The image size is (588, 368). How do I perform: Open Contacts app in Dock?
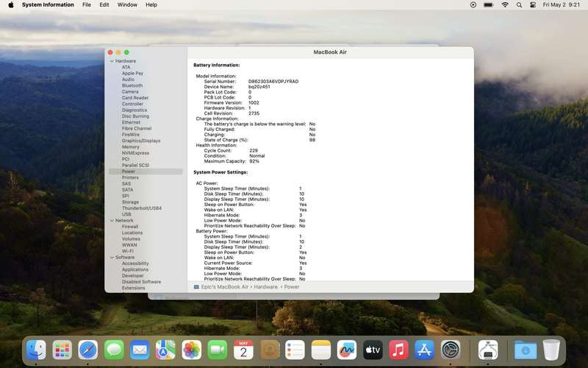click(269, 350)
